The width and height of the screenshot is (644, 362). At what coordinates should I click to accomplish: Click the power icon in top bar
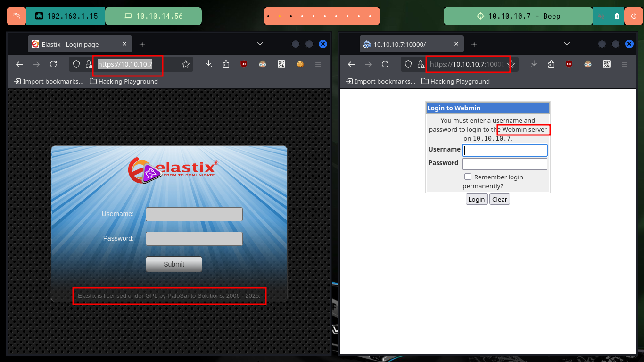633,16
